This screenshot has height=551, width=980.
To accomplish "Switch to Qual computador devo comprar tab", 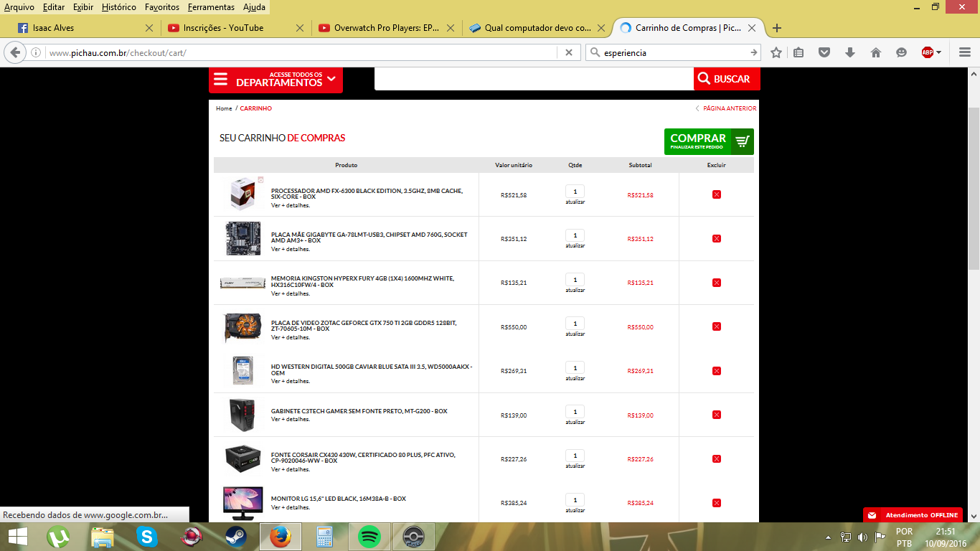I will pos(537,28).
